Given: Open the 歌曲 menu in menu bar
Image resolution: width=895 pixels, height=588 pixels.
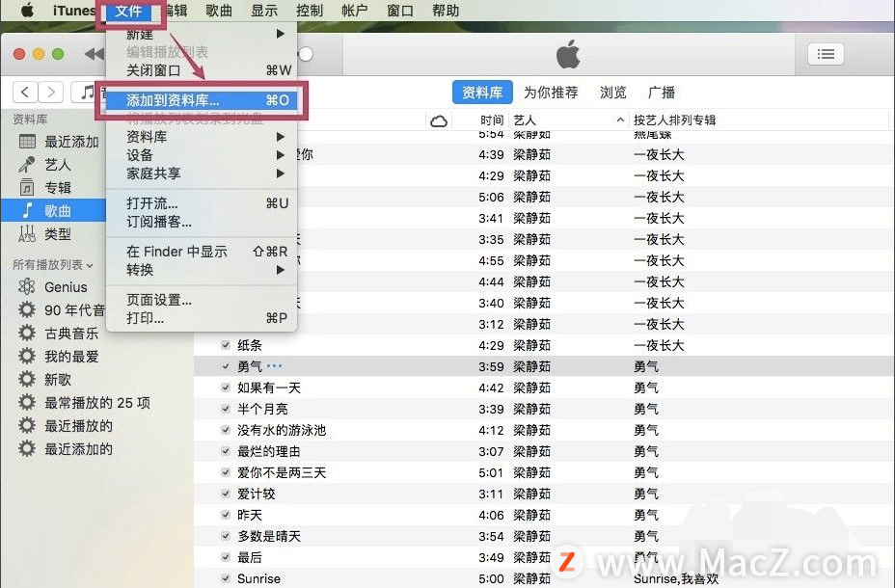Looking at the screenshot, I should (x=219, y=11).
